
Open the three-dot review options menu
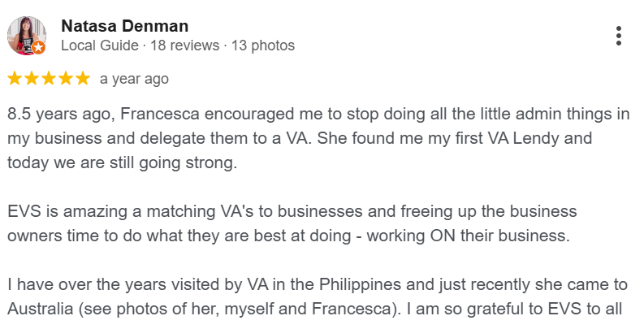[619, 36]
